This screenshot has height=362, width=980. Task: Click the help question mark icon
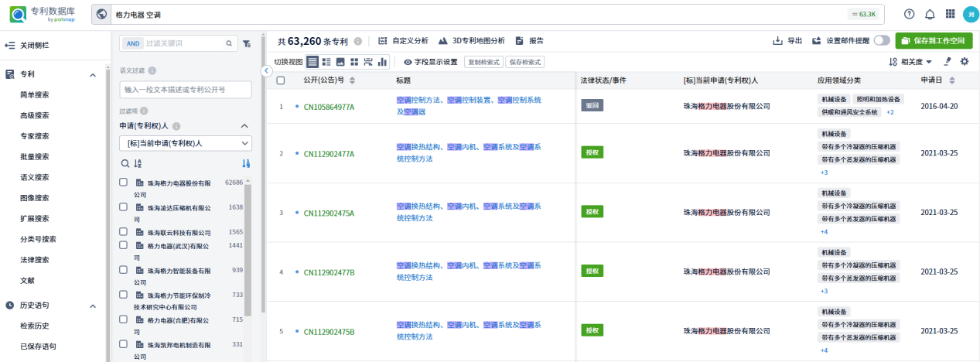click(x=909, y=14)
